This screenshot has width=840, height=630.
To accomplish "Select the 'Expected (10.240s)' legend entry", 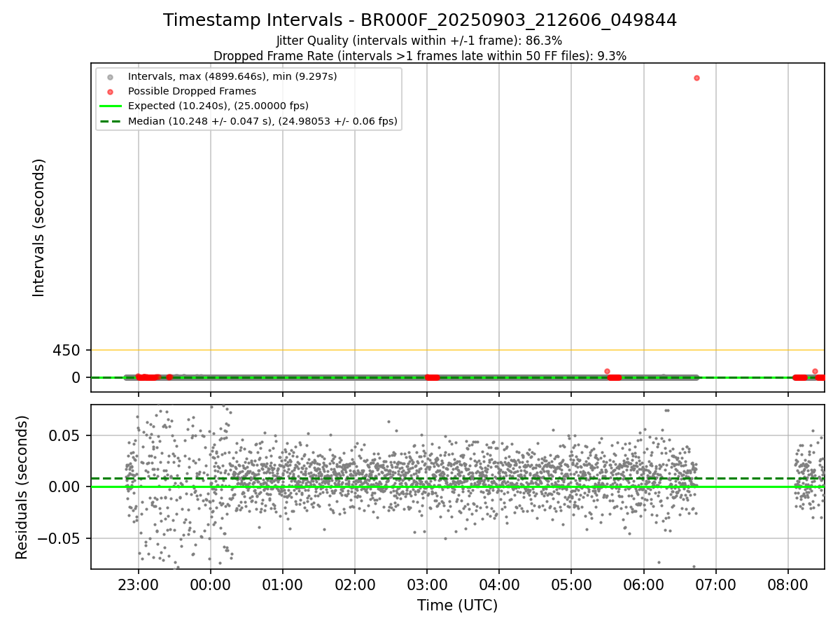I will tap(204, 106).
